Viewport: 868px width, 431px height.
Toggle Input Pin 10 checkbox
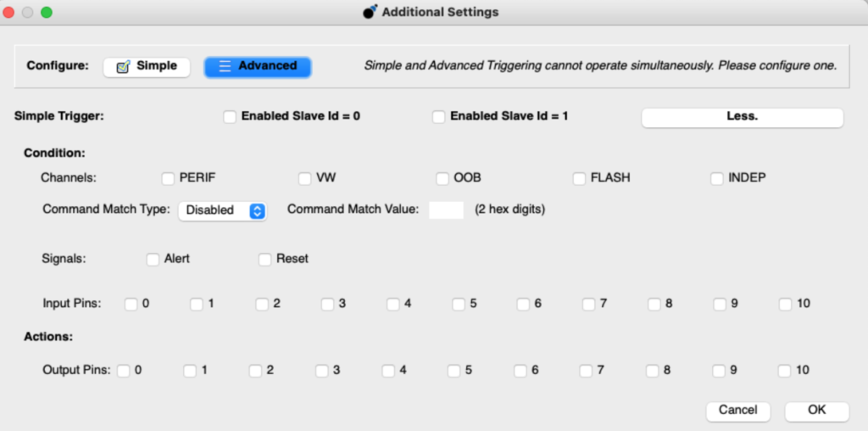[786, 304]
